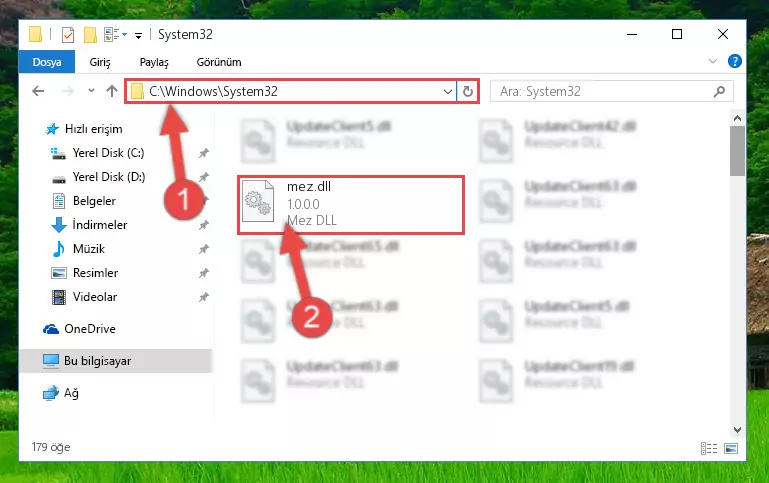
Task: Refresh the System32 folder view
Action: (x=468, y=91)
